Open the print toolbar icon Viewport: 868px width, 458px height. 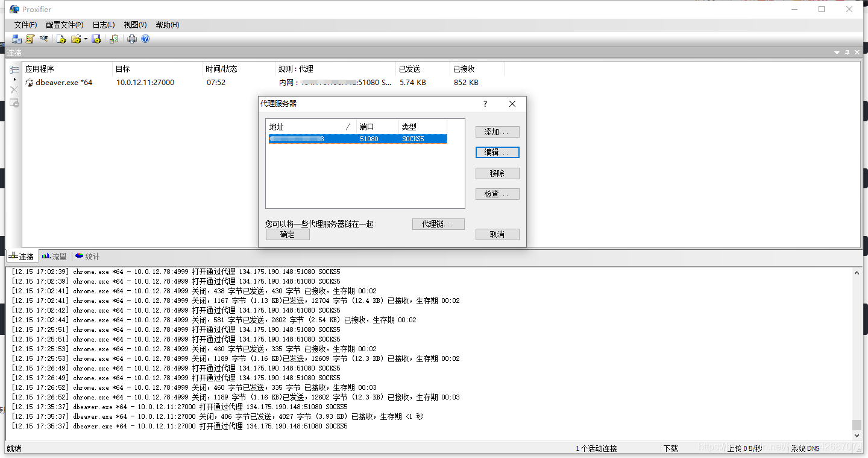click(132, 39)
